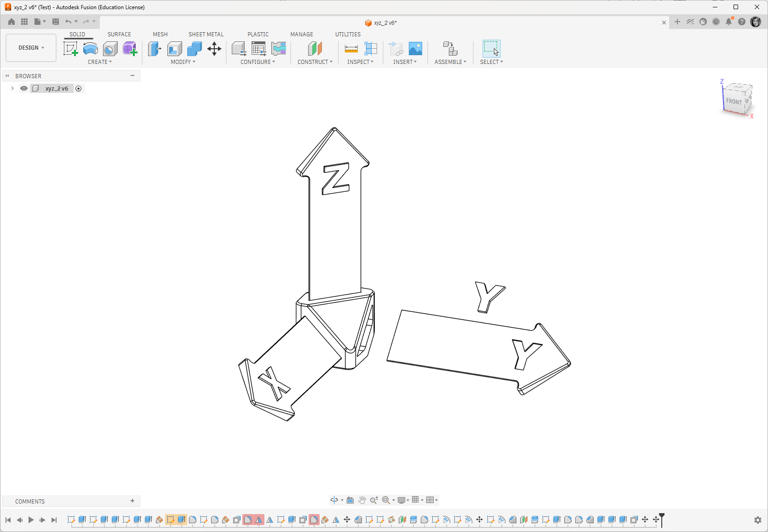Screen dimensions: 768x532
Task: Open the CREATE dropdown menu
Action: 100,62
